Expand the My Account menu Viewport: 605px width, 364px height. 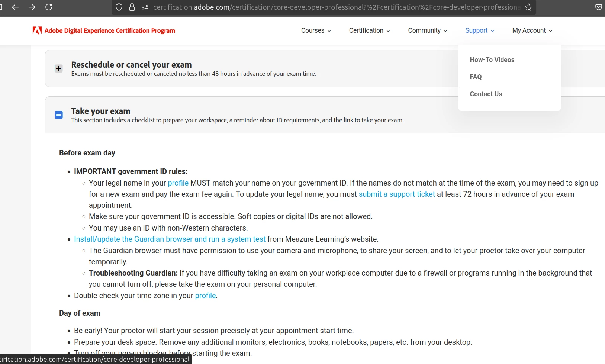click(x=532, y=30)
